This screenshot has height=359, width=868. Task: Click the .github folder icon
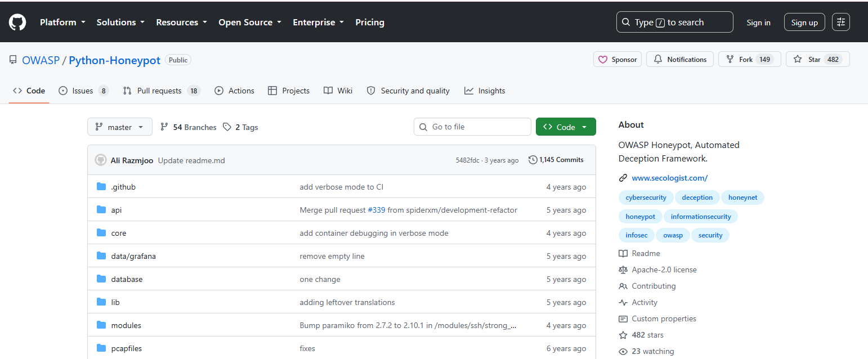pos(101,187)
